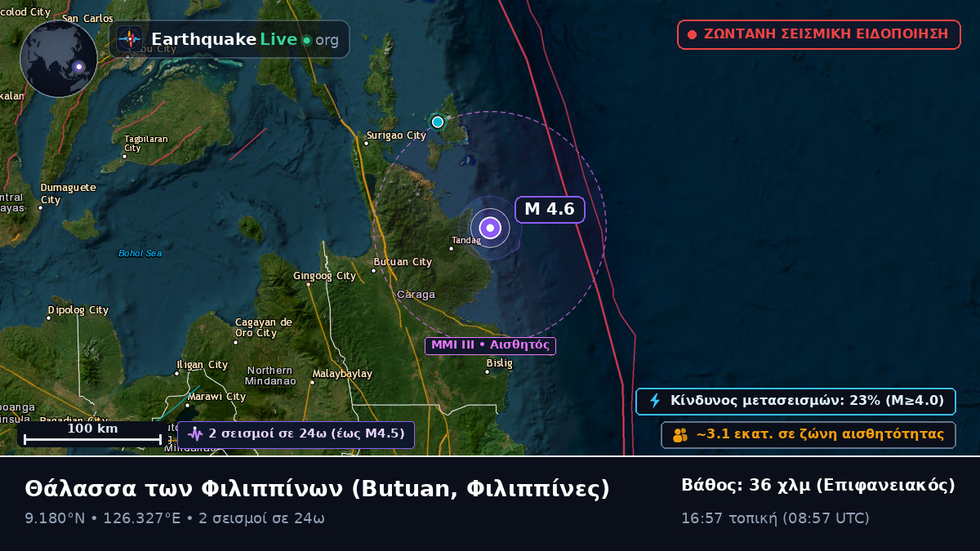Open the globe minimap thumbnail
The width and height of the screenshot is (980, 551).
[59, 59]
